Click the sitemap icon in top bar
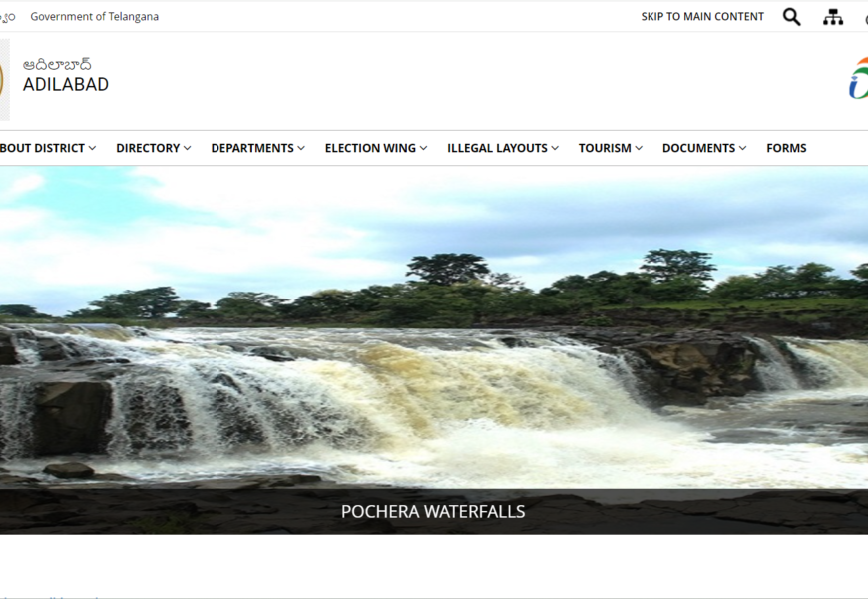This screenshot has width=868, height=599. [833, 17]
